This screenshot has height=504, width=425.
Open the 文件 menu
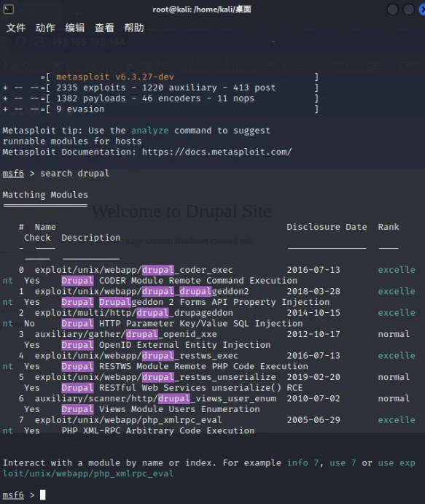(x=16, y=28)
